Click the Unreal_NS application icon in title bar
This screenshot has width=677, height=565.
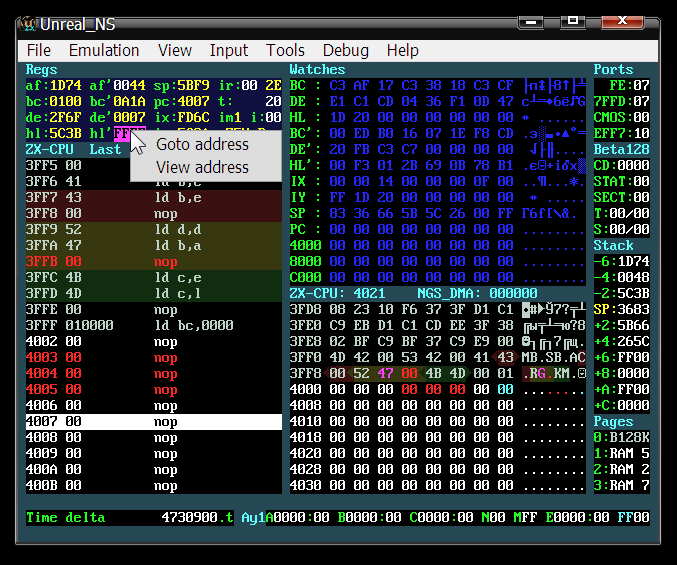pos(28,24)
